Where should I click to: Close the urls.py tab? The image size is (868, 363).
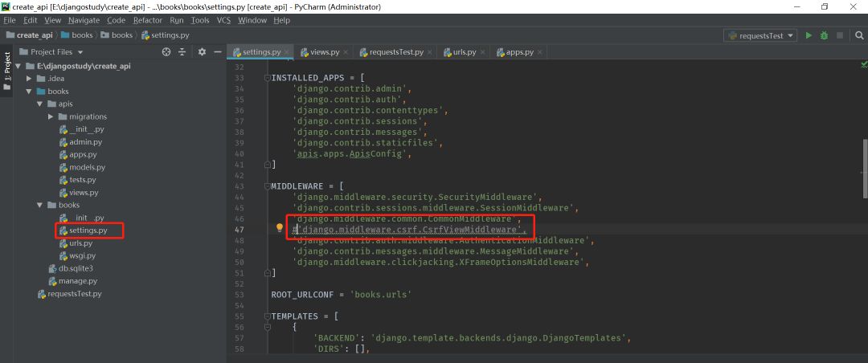[482, 52]
